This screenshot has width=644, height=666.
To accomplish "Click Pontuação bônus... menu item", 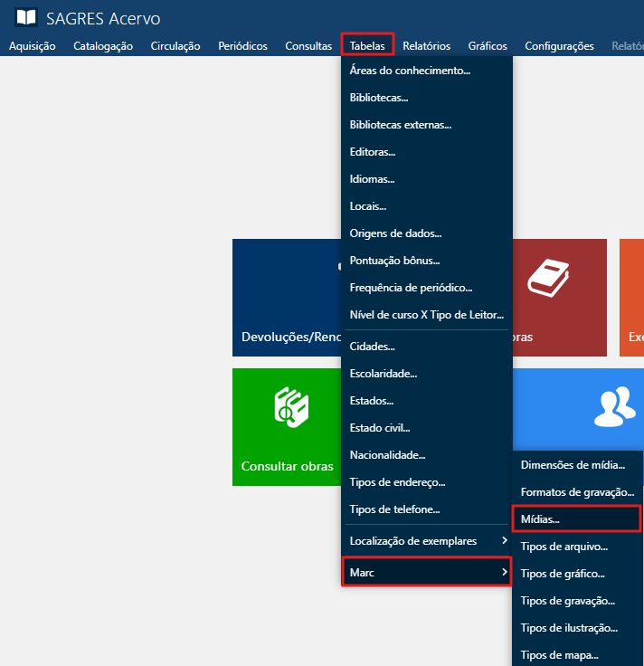I will click(394, 261).
